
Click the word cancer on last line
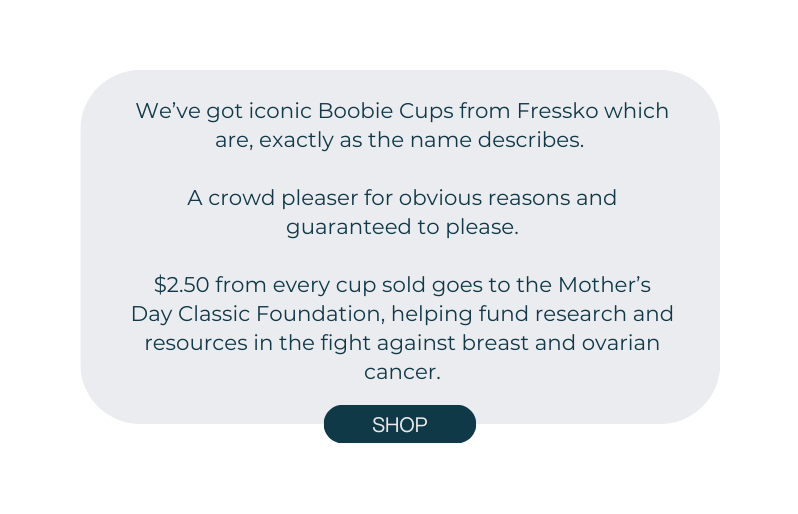[x=402, y=373]
